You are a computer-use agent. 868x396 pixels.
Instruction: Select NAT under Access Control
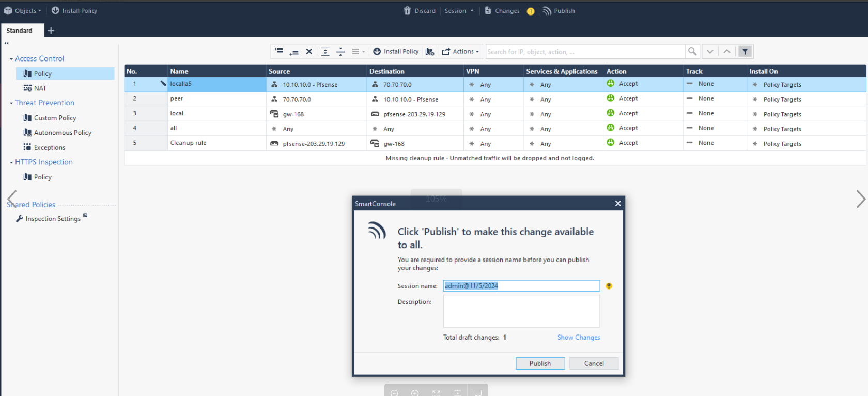tap(40, 88)
